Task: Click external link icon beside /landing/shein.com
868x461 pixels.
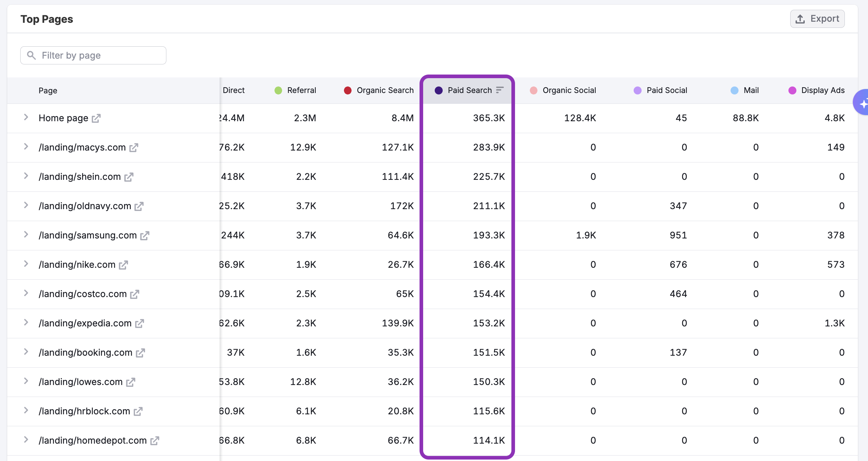Action: [x=129, y=177]
